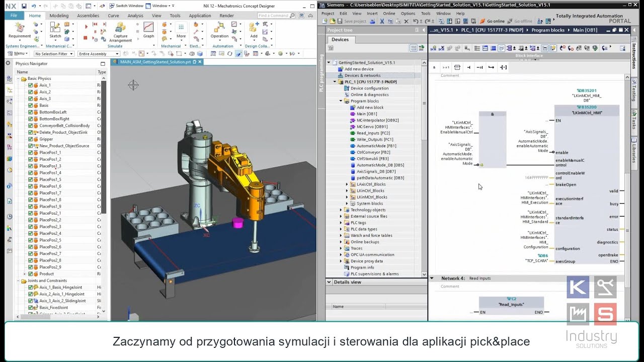Uncheck the Axis_1 checkbox in Physics Navigator
Viewport: 644px width, 362px height.
[30, 85]
